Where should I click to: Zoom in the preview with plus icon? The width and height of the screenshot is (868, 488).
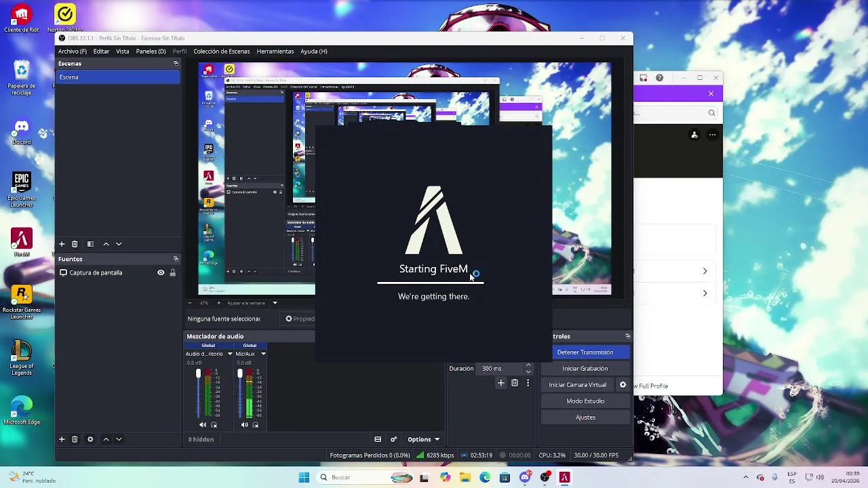tap(217, 303)
